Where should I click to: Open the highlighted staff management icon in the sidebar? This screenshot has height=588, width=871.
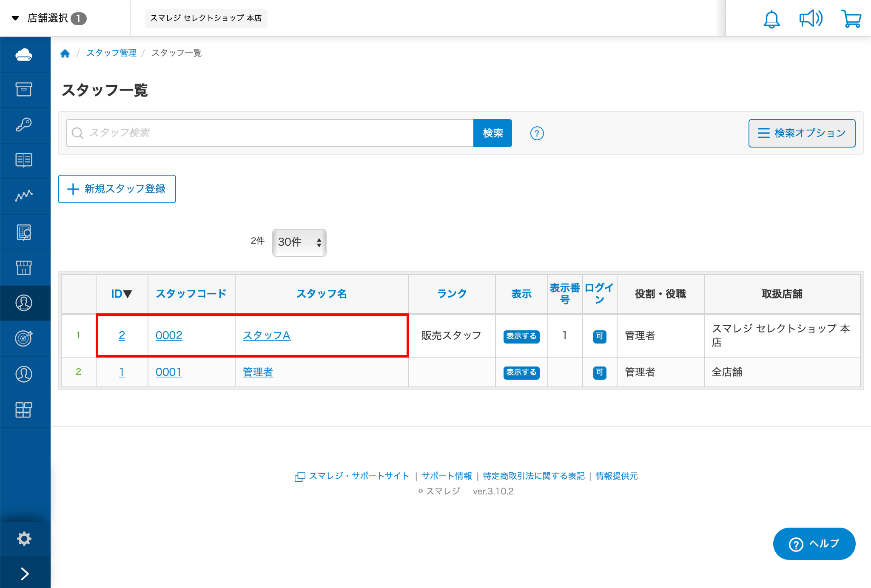coord(24,303)
